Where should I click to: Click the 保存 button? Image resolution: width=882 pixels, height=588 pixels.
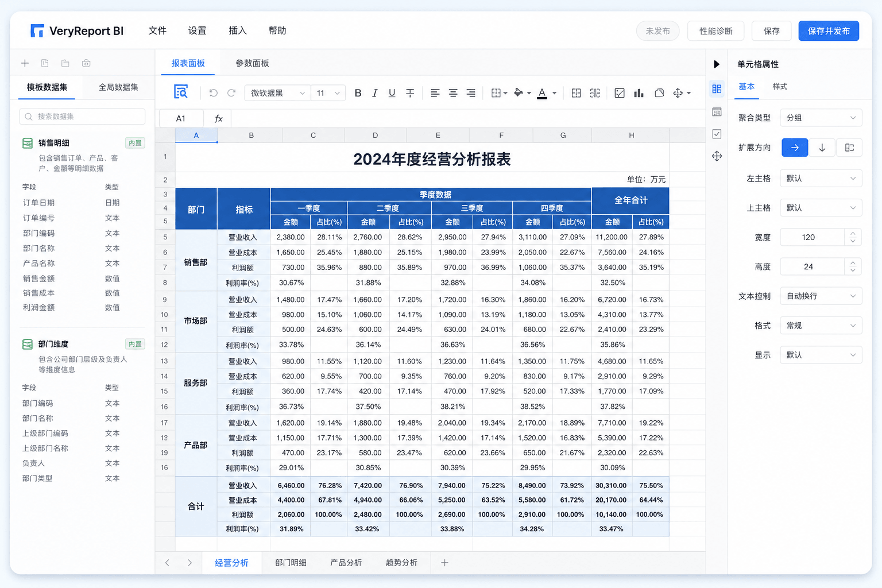pos(771,31)
